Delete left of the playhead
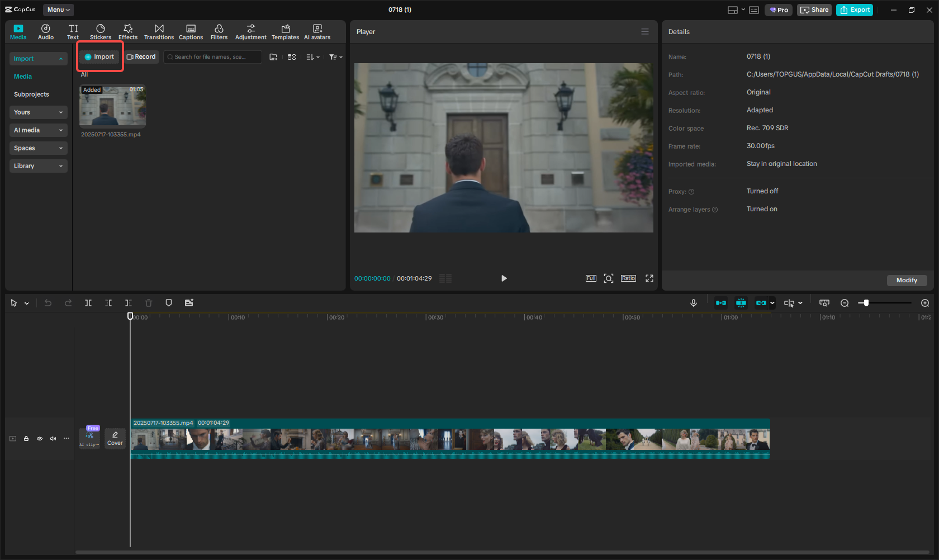This screenshot has width=939, height=560. coord(108,303)
